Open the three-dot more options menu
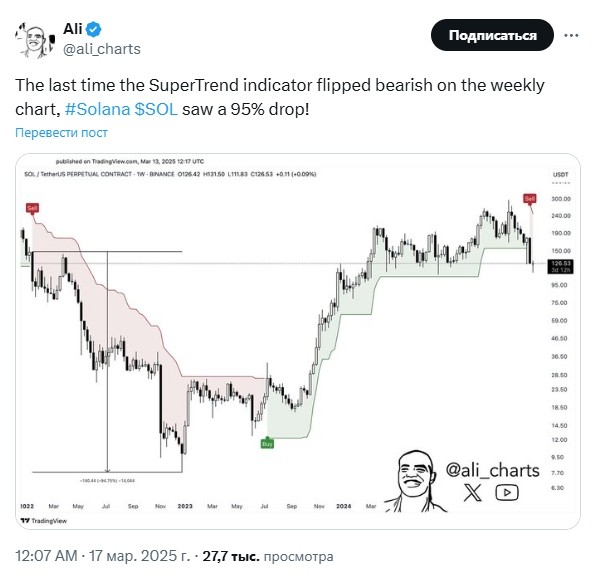The image size is (596, 578). point(571,35)
